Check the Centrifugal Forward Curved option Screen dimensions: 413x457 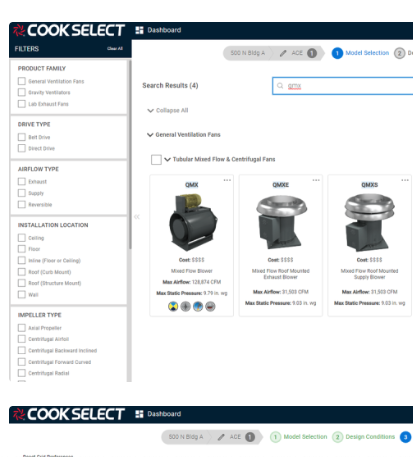[x=22, y=362]
